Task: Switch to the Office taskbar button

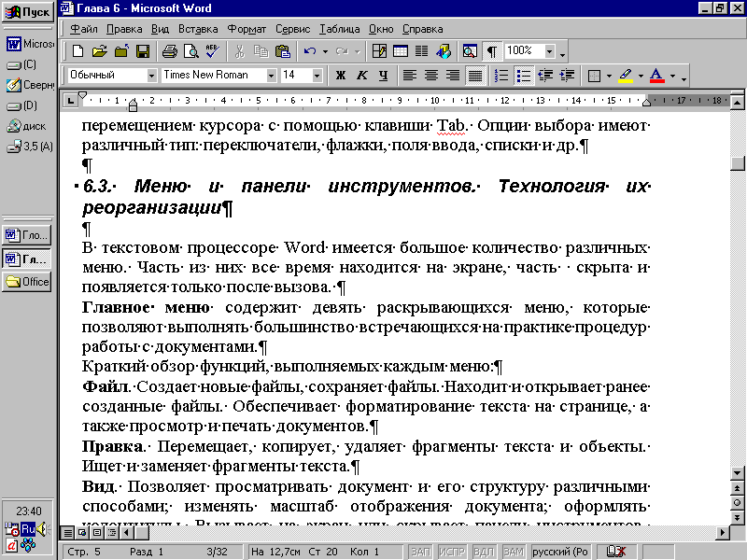Action: tap(27, 282)
